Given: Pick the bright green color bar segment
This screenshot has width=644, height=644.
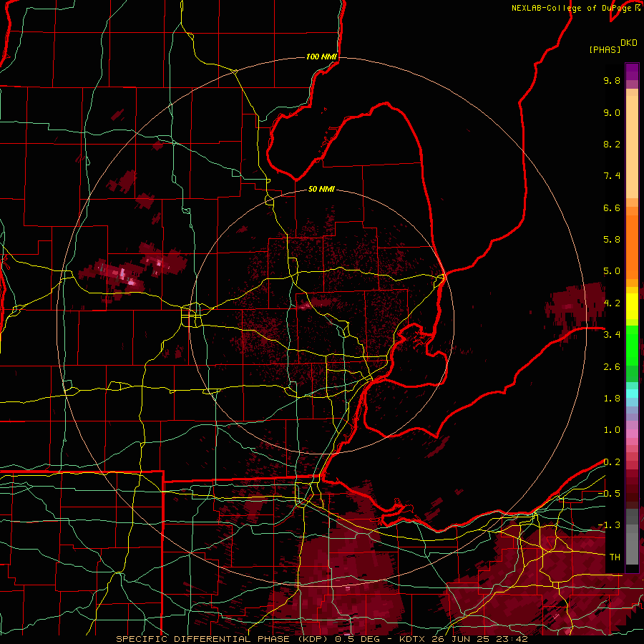Looking at the screenshot, I should (632, 345).
